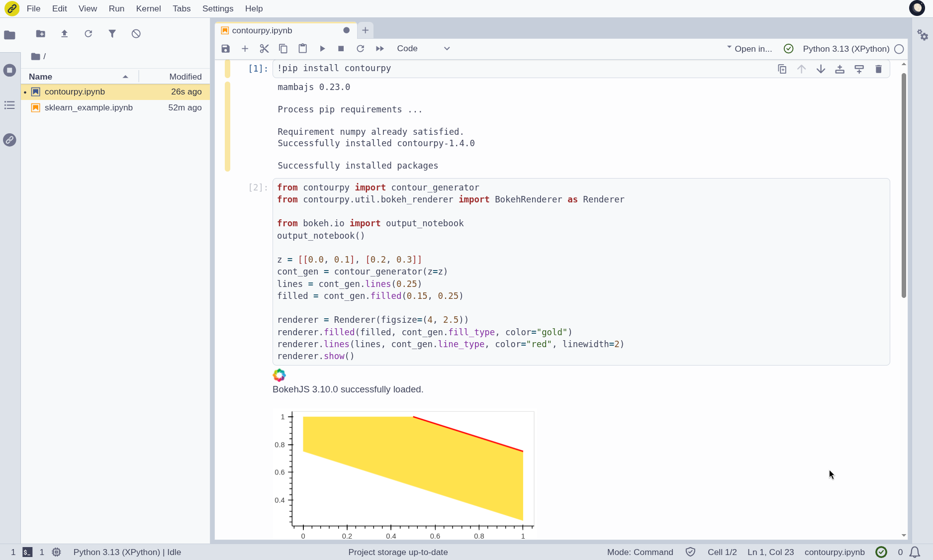Move cell down with the arrow icon
Screen dimensions: 933x560
[821, 69]
